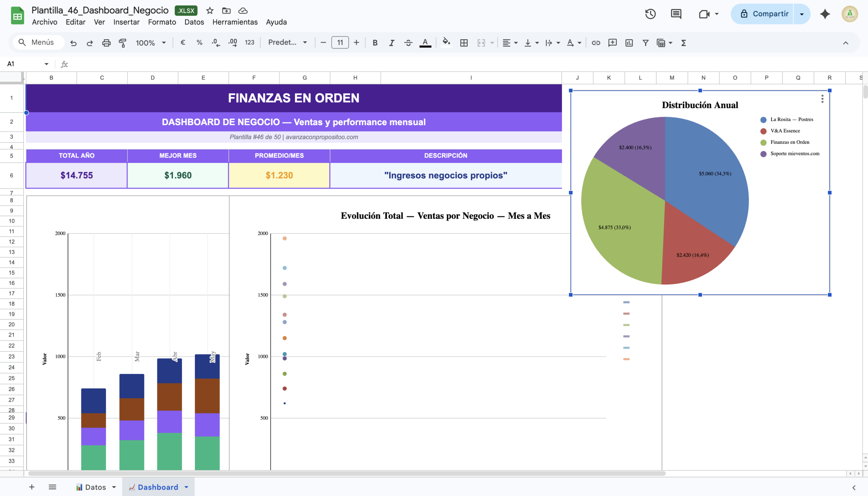Screen dimensions: 868x496
Task: Open the functions sigma icon
Action: pyautogui.click(x=683, y=43)
